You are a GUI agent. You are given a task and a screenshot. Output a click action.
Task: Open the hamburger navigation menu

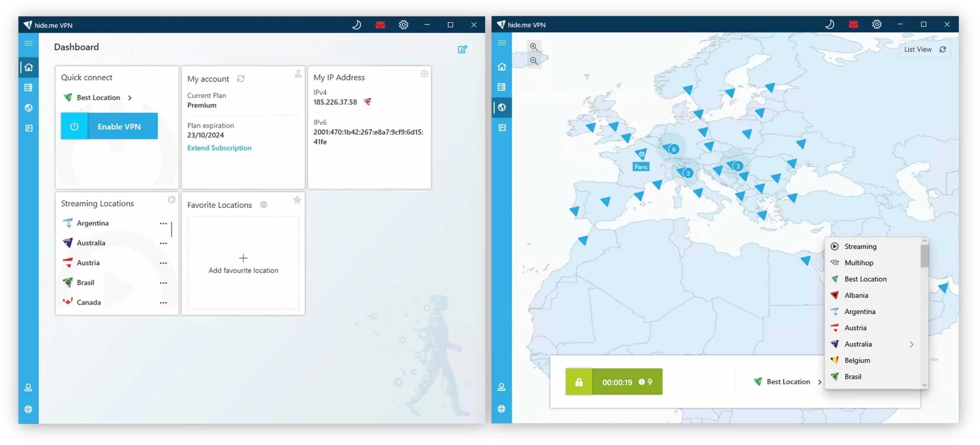[29, 43]
